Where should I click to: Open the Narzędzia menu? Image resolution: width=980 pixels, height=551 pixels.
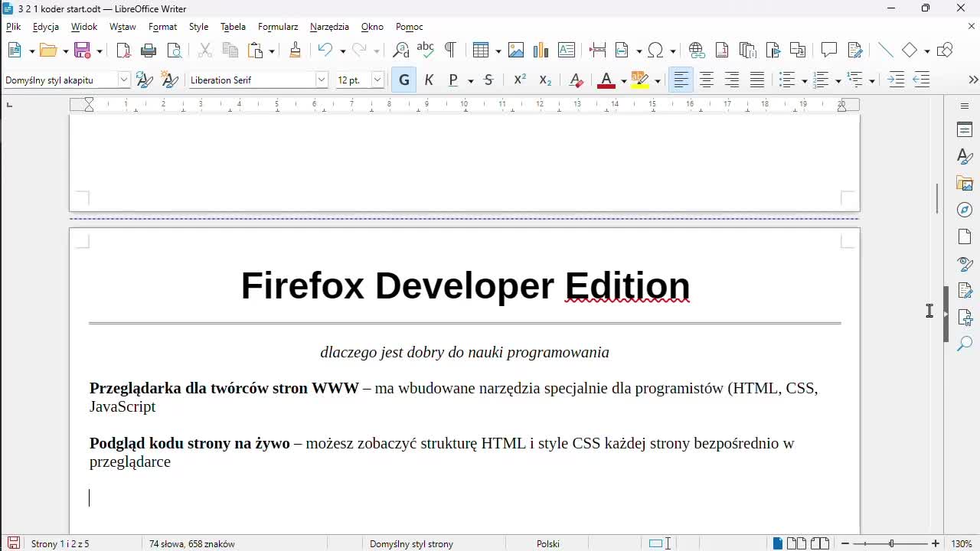[329, 26]
